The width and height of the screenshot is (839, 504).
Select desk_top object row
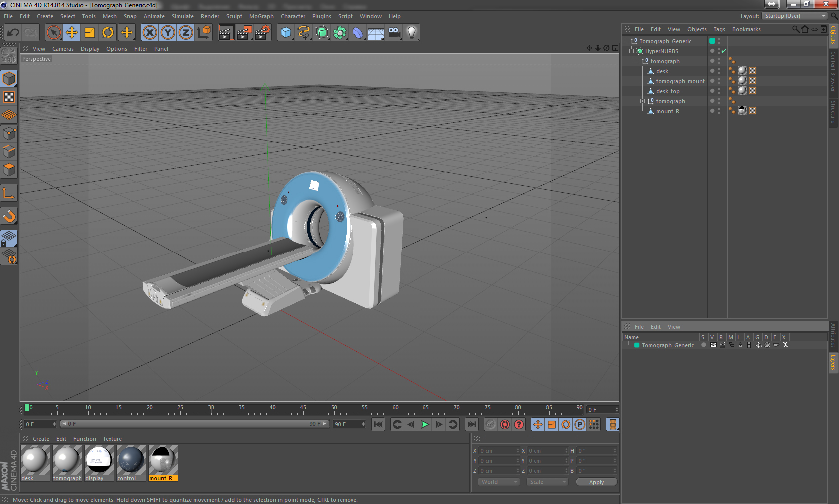coord(668,91)
